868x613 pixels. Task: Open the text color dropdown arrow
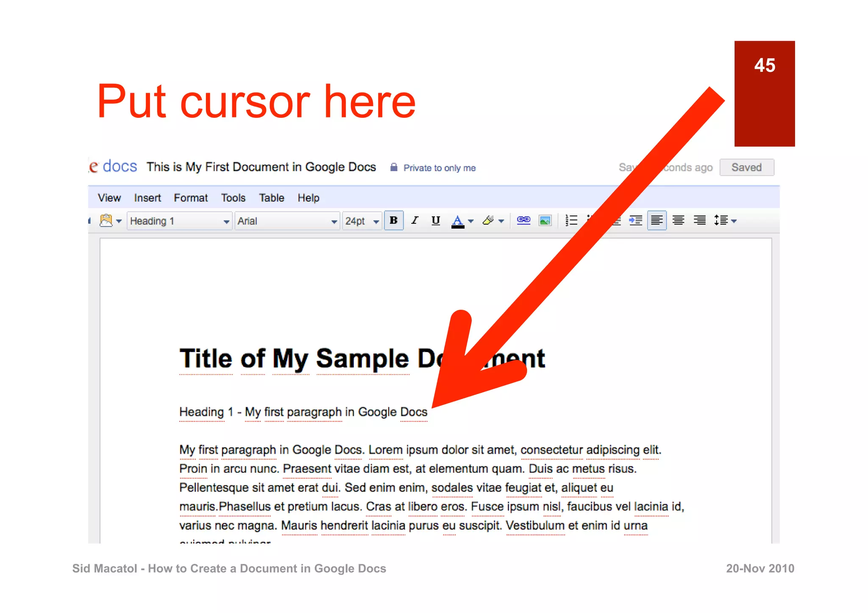click(470, 221)
